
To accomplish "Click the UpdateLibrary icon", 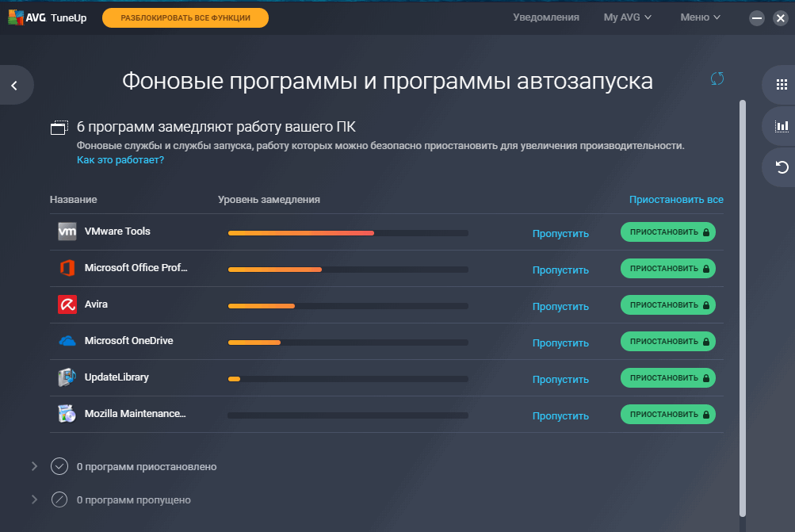I will pos(67,377).
